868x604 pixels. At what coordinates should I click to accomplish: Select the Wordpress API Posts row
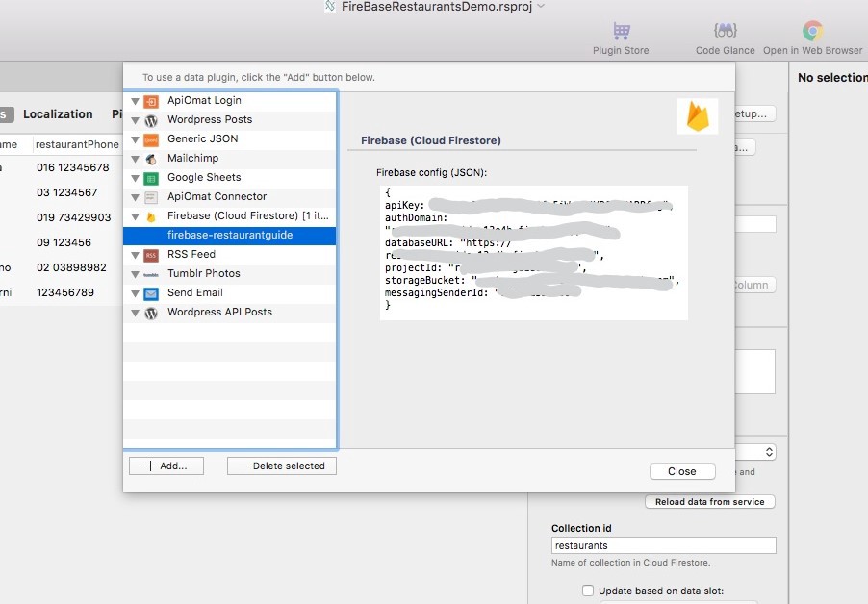230,313
